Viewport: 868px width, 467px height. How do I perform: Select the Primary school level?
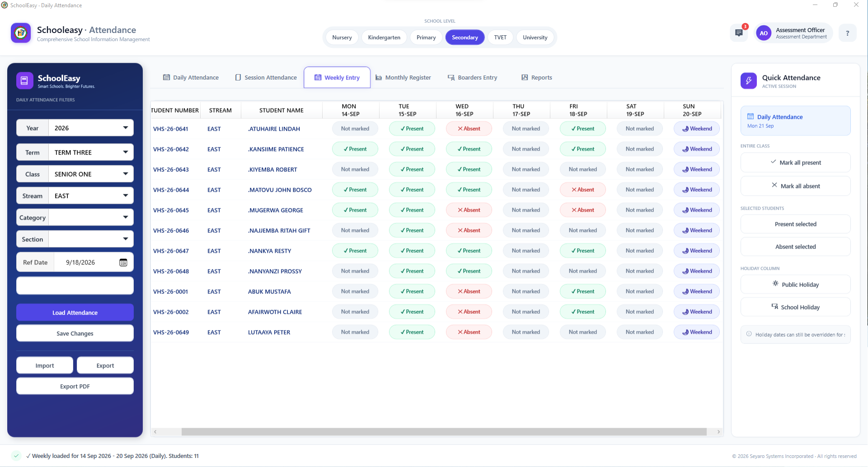(x=426, y=38)
